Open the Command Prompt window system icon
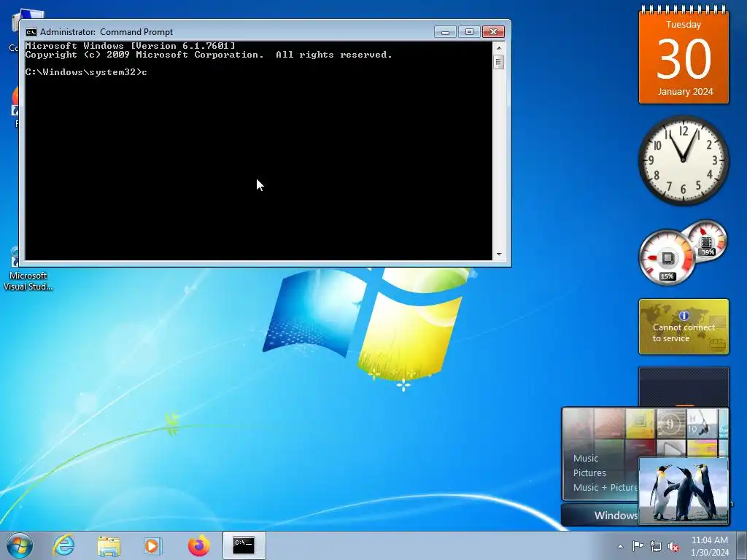747x560 pixels. tap(31, 32)
